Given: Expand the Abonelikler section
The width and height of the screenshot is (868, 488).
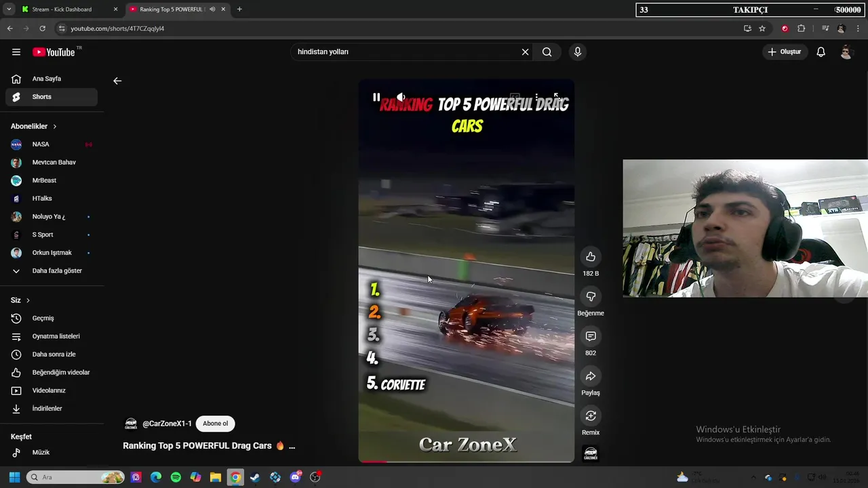Looking at the screenshot, I should pos(34,127).
